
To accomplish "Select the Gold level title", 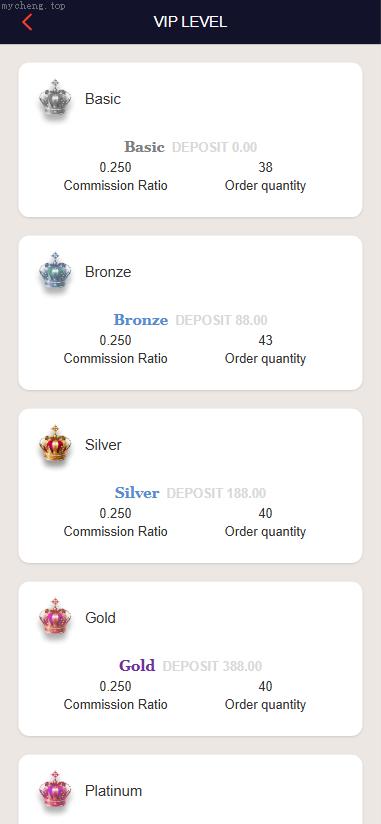I will coord(100,617).
